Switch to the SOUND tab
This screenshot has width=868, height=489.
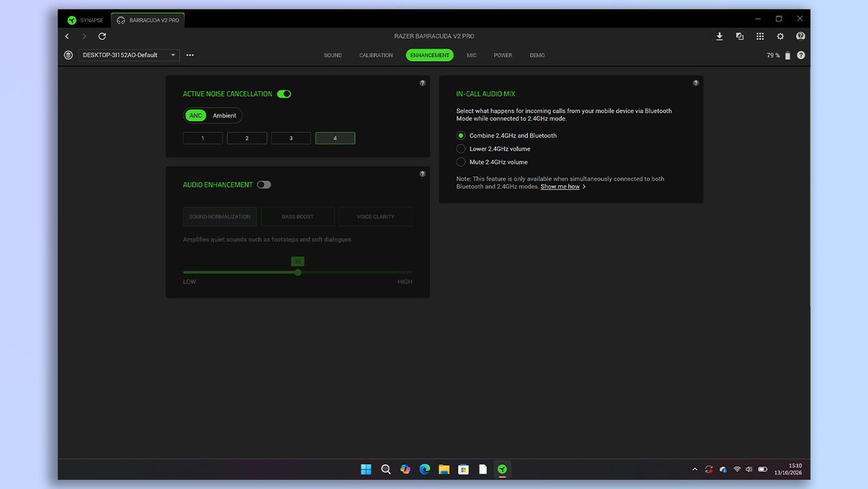pyautogui.click(x=333, y=56)
